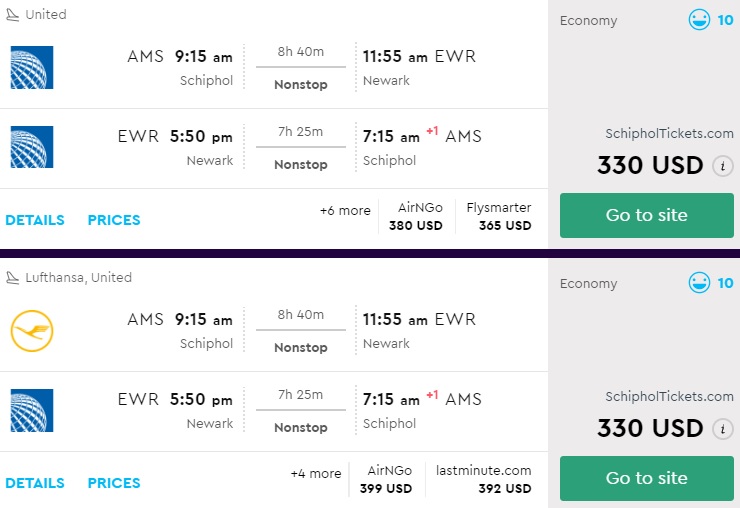
Task: Click United logo on first outbound flight
Action: (x=31, y=67)
